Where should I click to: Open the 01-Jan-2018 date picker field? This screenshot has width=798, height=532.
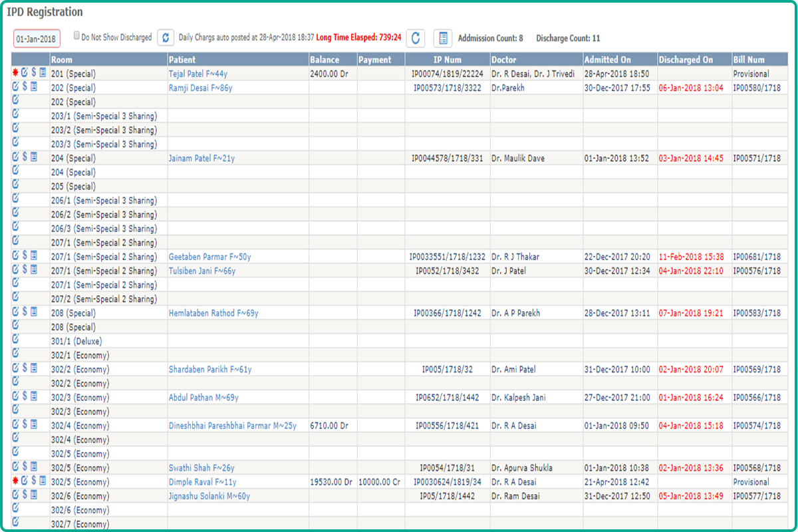click(37, 39)
